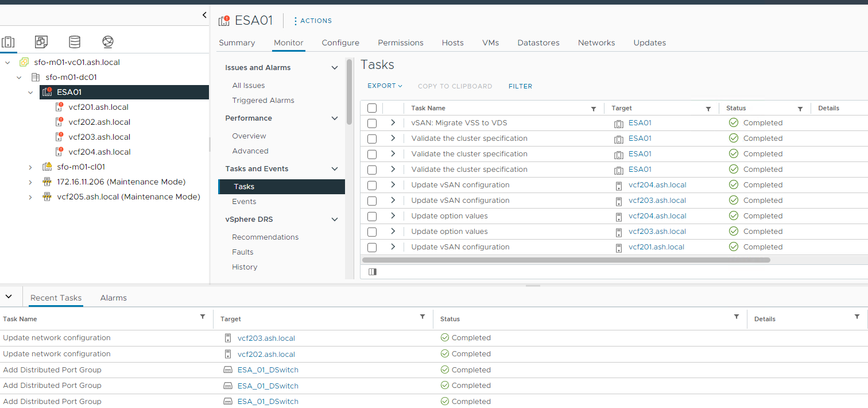Open the Storage inventory view
The width and height of the screenshot is (868, 408).
point(74,42)
